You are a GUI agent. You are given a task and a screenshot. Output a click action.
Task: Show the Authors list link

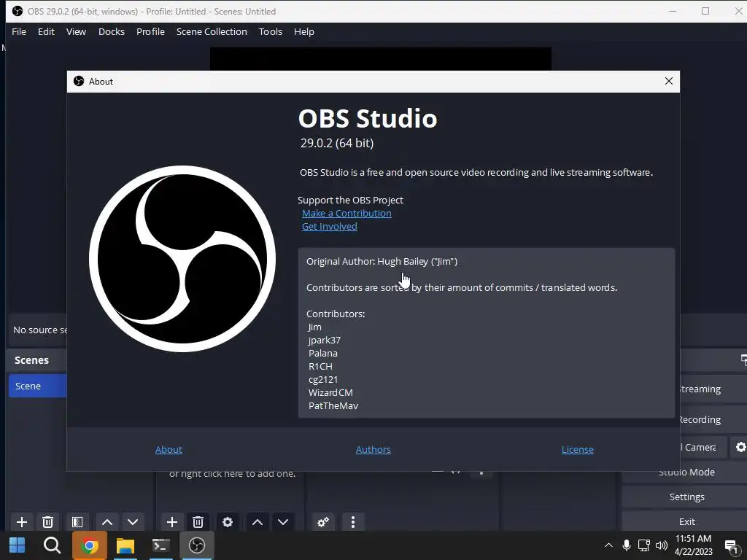(373, 449)
